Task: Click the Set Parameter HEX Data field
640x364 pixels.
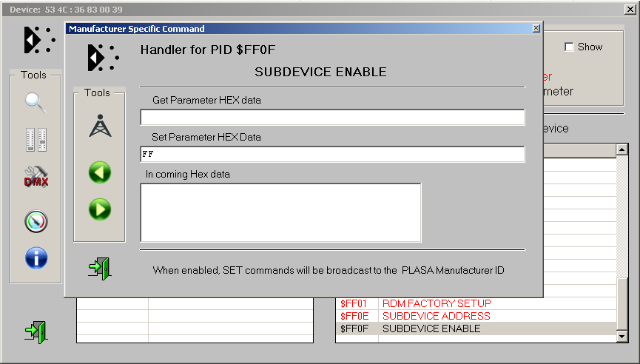Action: click(x=331, y=155)
